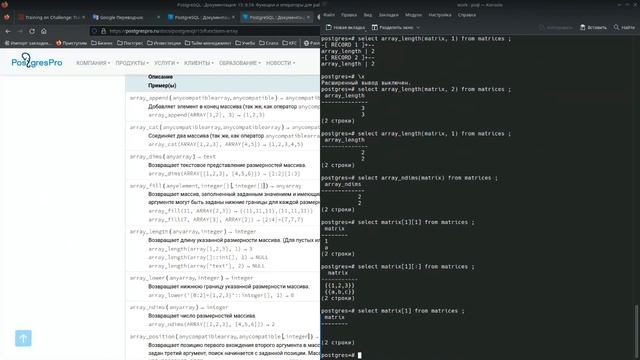640x360 pixels.
Task: Open Приступим Firefox bookmark
Action: (71, 43)
